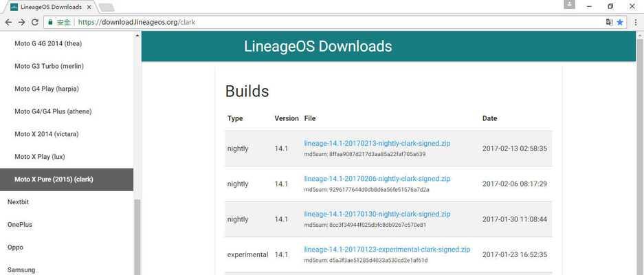Expand the Samsung vendor list
Viewport: 644px width, 275px height.
pyautogui.click(x=21, y=269)
